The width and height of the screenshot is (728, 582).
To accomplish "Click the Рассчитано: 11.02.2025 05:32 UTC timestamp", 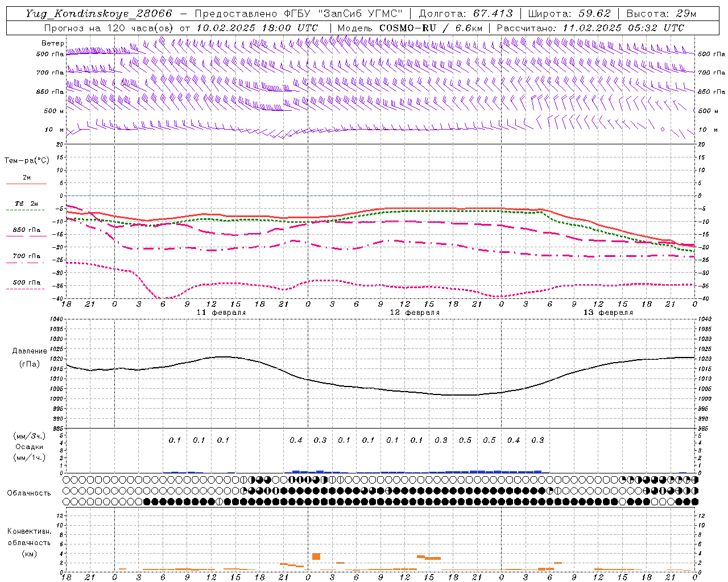I will [x=590, y=28].
